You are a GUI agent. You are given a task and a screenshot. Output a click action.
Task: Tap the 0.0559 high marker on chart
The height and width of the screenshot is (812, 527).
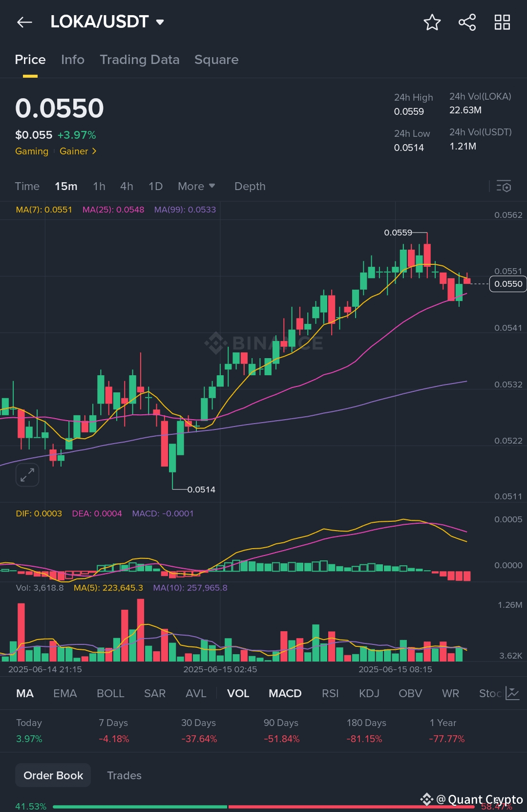click(398, 233)
